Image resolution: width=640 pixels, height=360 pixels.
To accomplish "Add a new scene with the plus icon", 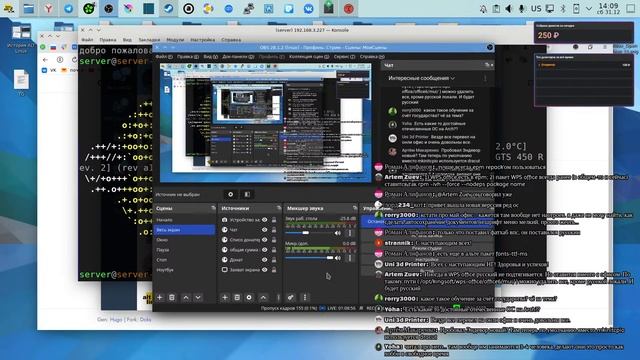I will click(160, 298).
